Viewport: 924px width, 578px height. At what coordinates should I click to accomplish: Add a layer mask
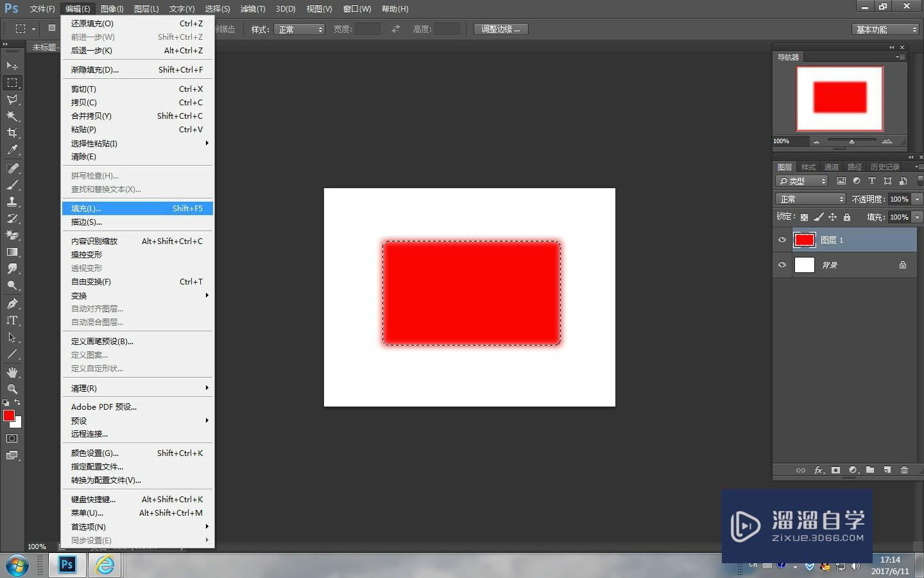(x=835, y=470)
